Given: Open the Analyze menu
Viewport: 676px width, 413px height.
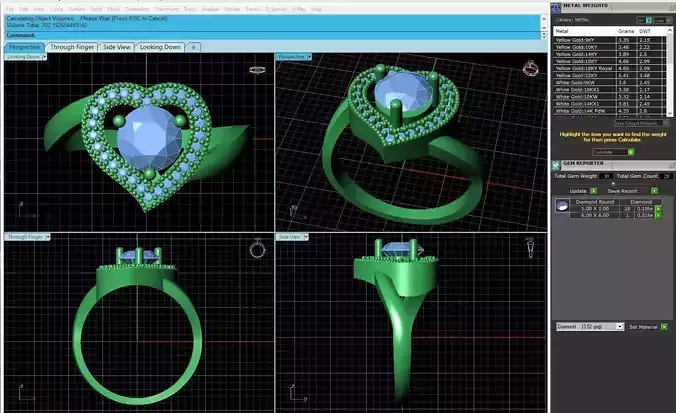Looking at the screenshot, I should (210, 9).
